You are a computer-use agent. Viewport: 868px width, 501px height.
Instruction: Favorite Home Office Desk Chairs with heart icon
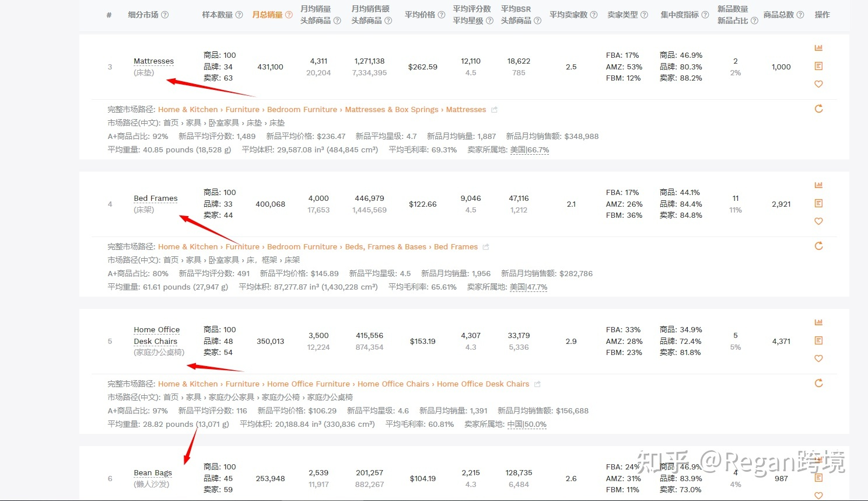point(818,359)
